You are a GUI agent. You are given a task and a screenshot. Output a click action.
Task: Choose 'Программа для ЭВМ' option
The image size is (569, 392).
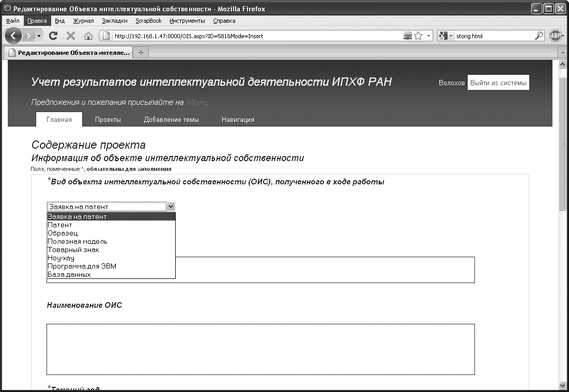point(82,266)
